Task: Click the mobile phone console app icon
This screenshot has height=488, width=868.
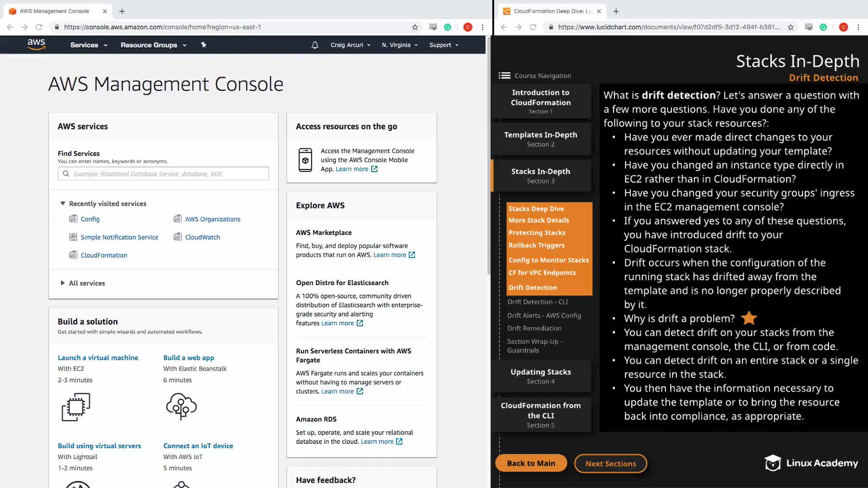Action: coord(305,160)
